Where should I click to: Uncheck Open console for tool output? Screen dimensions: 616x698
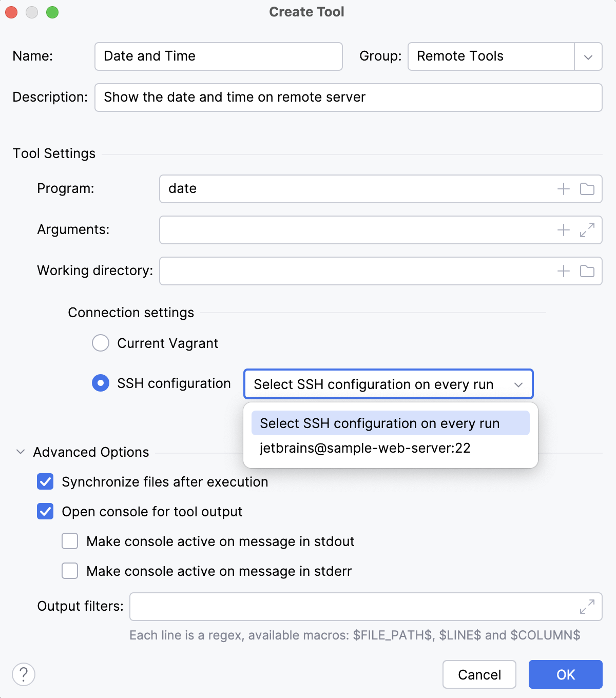45,511
